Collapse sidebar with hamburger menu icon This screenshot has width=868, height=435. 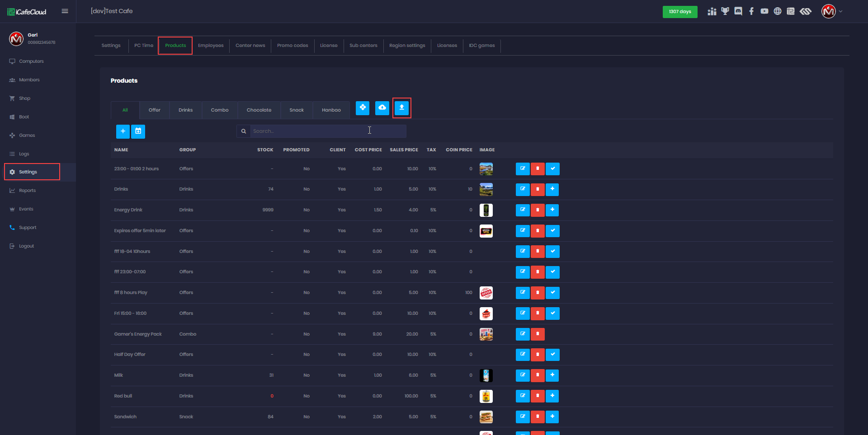pyautogui.click(x=65, y=11)
